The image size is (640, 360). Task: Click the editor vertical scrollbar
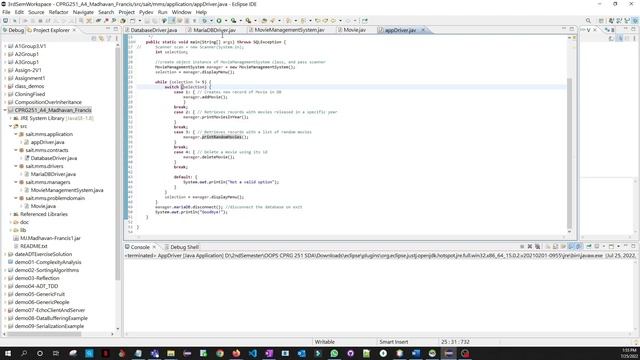click(569, 153)
